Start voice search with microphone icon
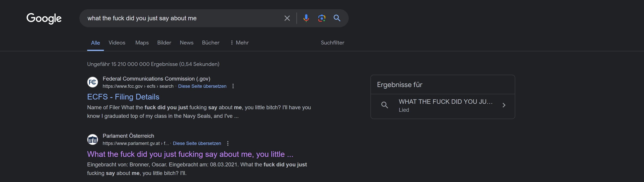The width and height of the screenshot is (644, 182). [x=306, y=18]
